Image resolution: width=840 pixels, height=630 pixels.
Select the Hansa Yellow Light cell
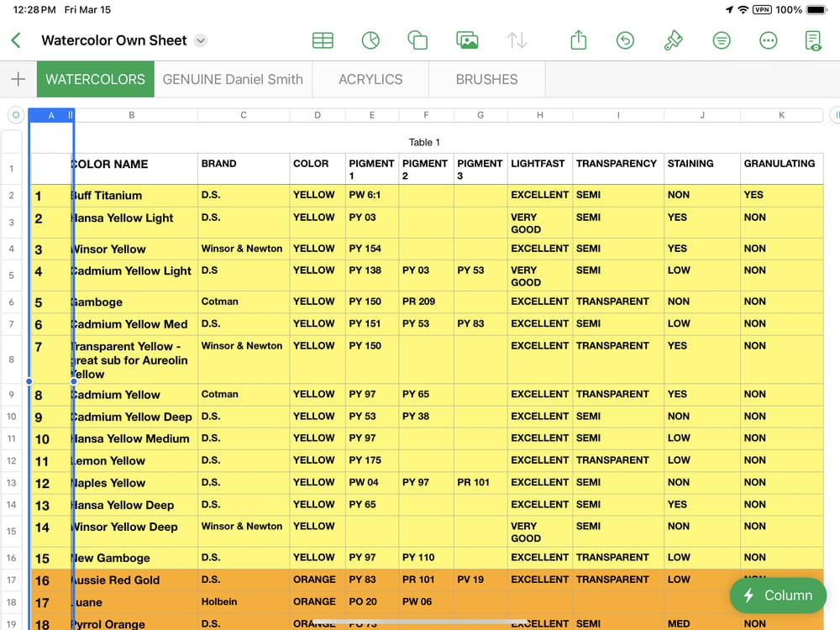(135, 223)
